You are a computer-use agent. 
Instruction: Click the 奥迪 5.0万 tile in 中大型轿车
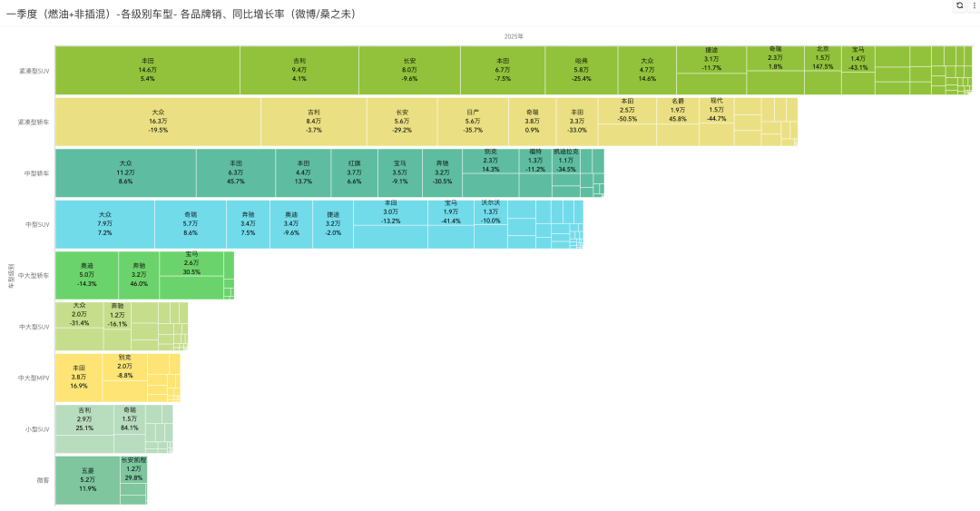coord(87,275)
